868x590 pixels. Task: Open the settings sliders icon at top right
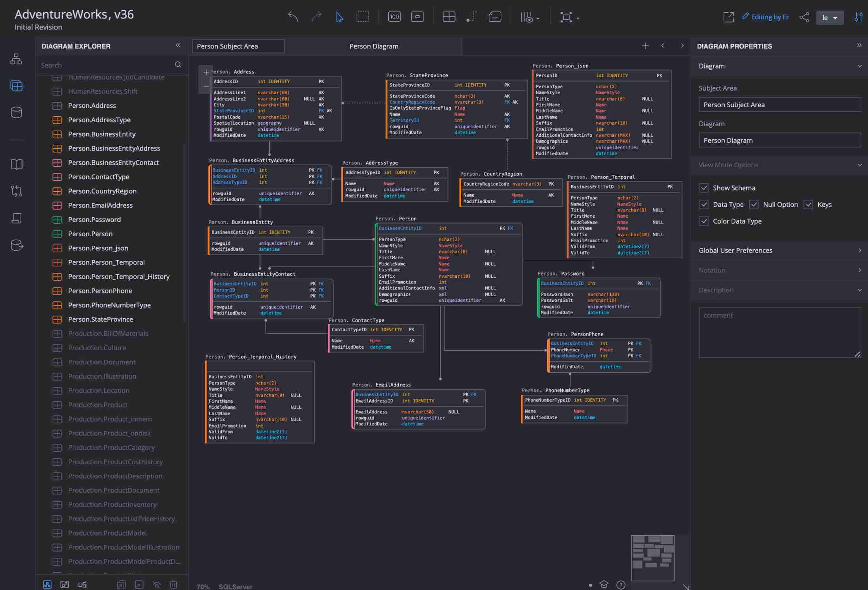pyautogui.click(x=859, y=17)
